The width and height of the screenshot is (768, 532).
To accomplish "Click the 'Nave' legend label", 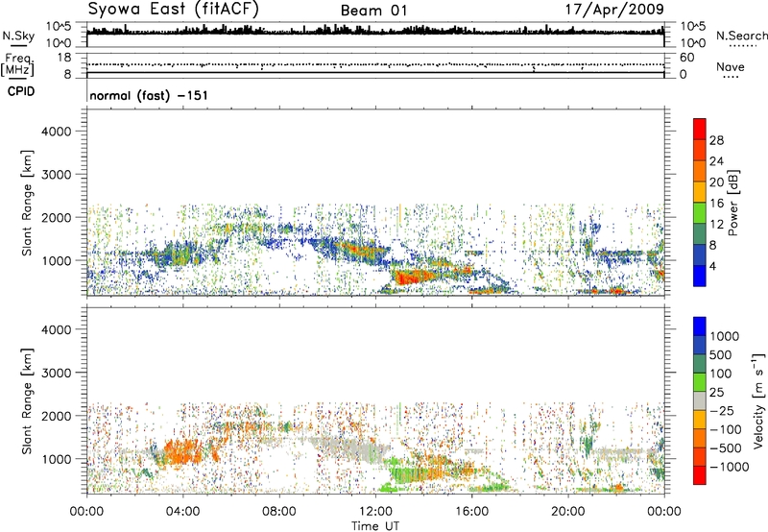I will 731,67.
